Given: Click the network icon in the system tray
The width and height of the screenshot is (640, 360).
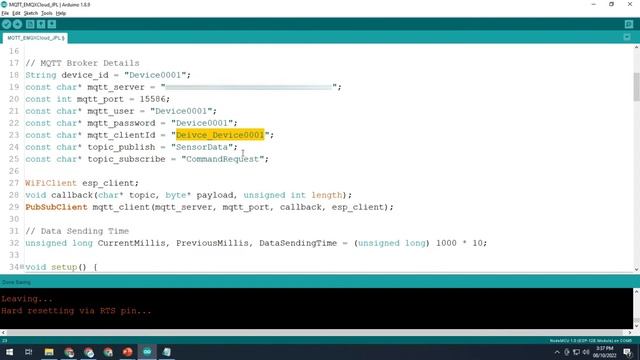Looking at the screenshot, I should [x=576, y=352].
